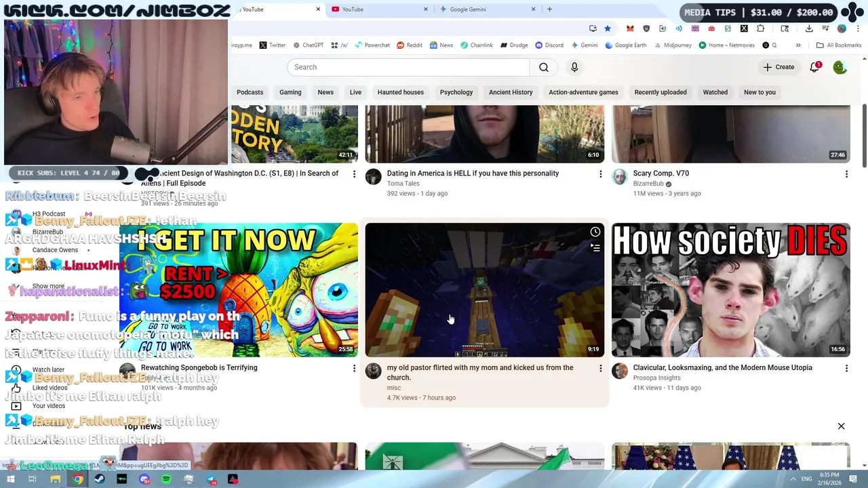Viewport: 868px width, 488px height.
Task: Open Prosopa Insights channel avatar
Action: (620, 371)
